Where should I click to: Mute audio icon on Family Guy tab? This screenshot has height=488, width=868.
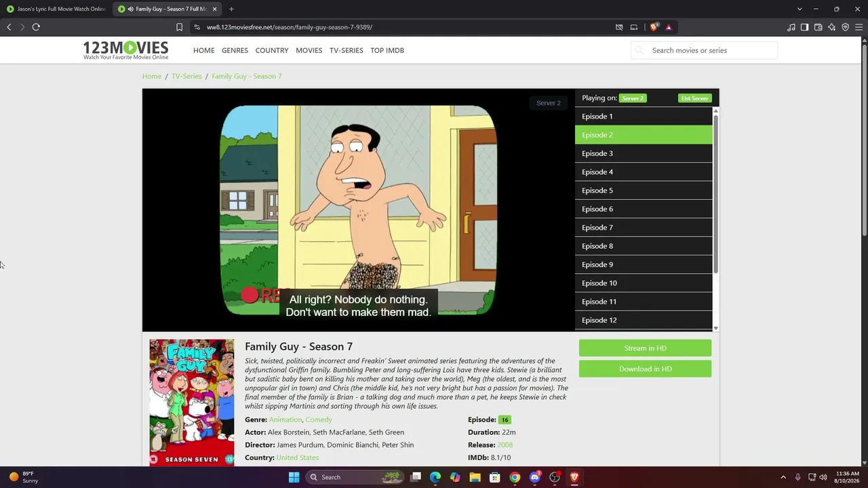pos(130,9)
